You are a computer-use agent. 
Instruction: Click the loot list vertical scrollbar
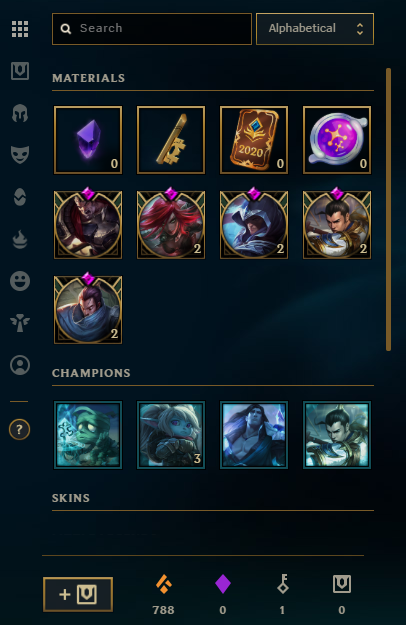[x=388, y=210]
